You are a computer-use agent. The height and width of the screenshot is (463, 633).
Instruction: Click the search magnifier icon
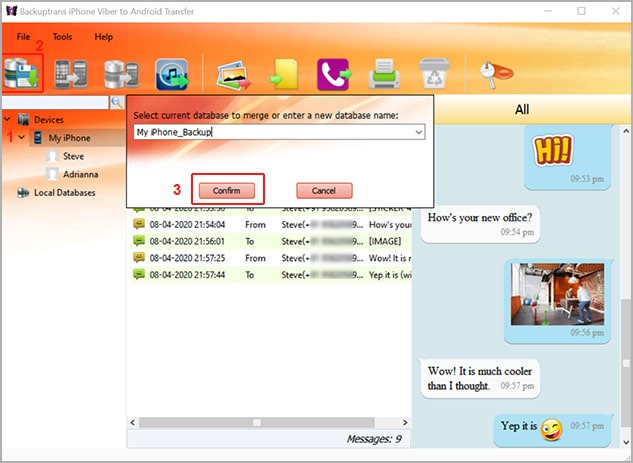(x=116, y=103)
